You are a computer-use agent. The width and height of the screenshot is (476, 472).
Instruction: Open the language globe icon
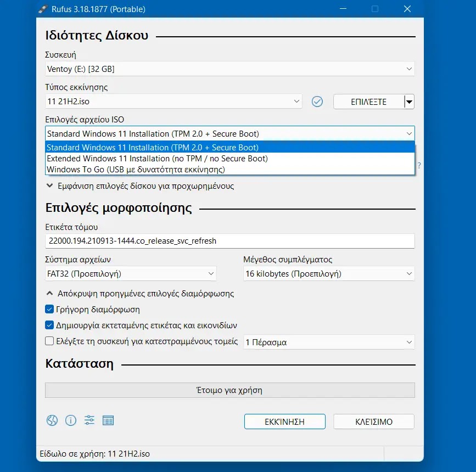52,420
